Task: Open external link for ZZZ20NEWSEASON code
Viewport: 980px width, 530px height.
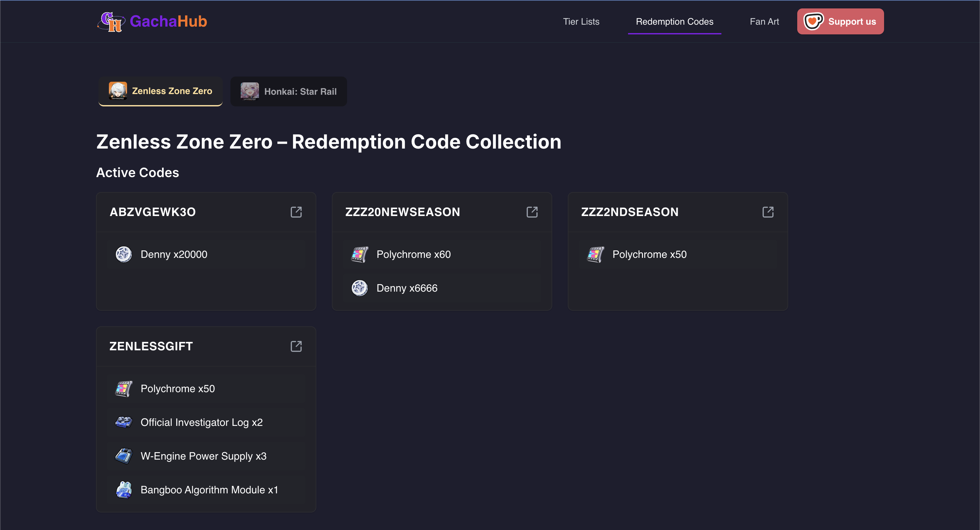Action: 532,212
